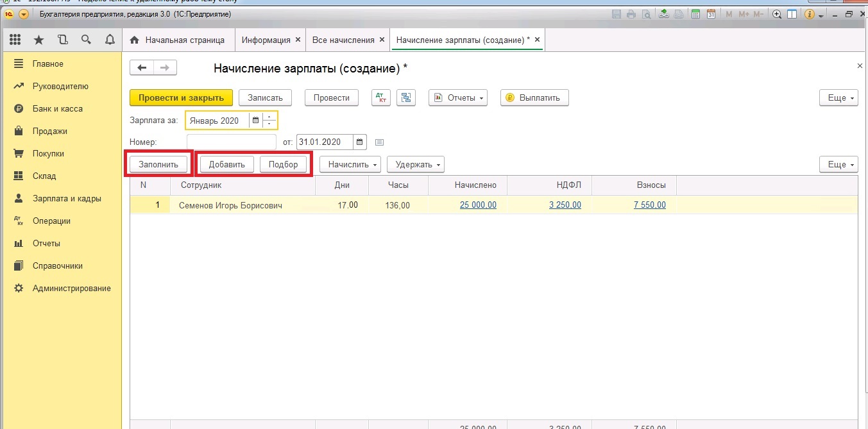Click the Номер input field

[231, 142]
